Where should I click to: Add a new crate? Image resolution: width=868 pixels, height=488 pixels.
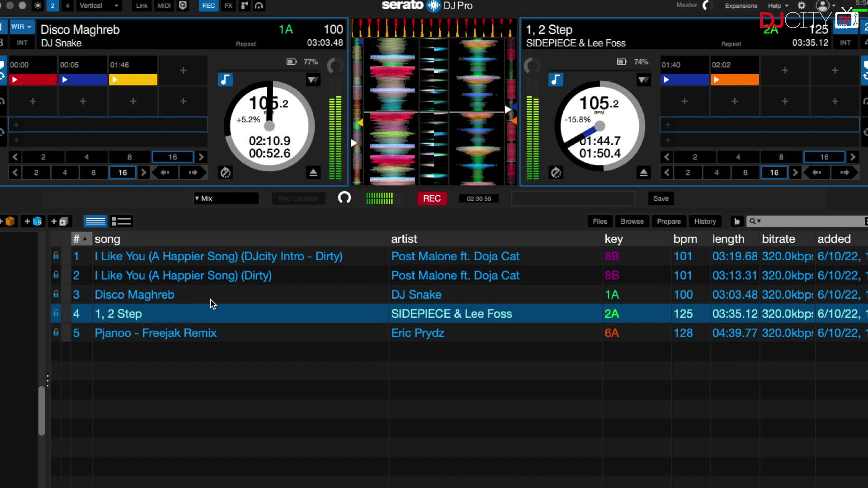click(x=8, y=221)
